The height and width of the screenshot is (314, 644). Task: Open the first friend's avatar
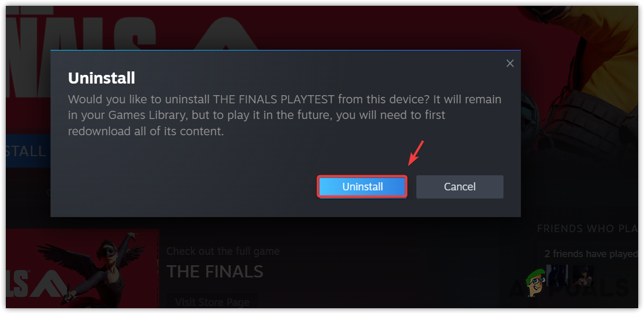click(557, 275)
